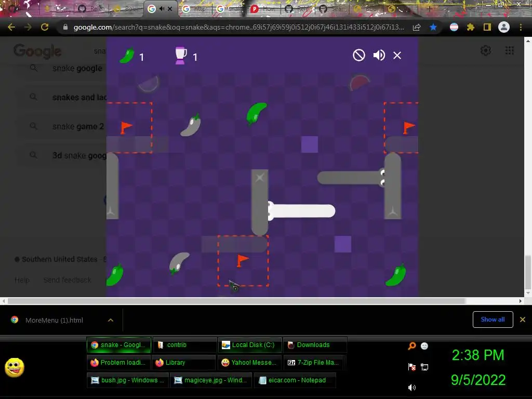Open Chrome profile avatar
The width and height of the screenshot is (532, 399).
pyautogui.click(x=504, y=27)
